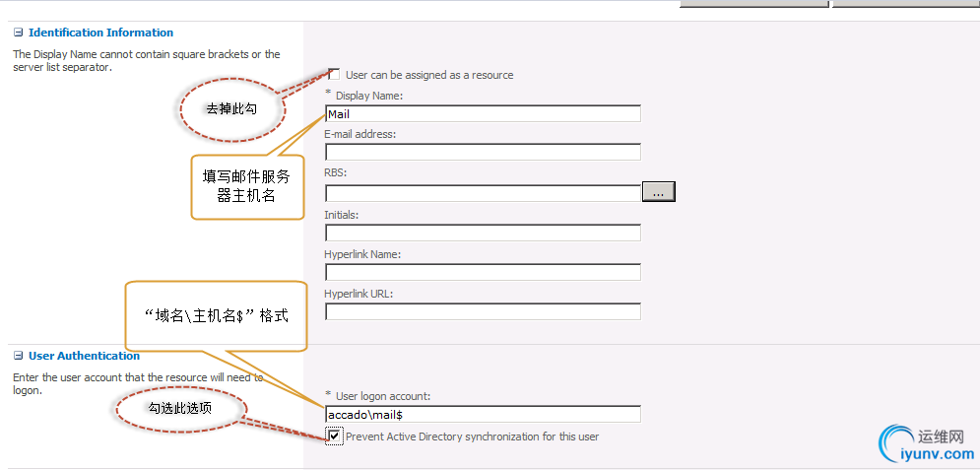
Task: Click the User logon account field
Action: pos(484,414)
